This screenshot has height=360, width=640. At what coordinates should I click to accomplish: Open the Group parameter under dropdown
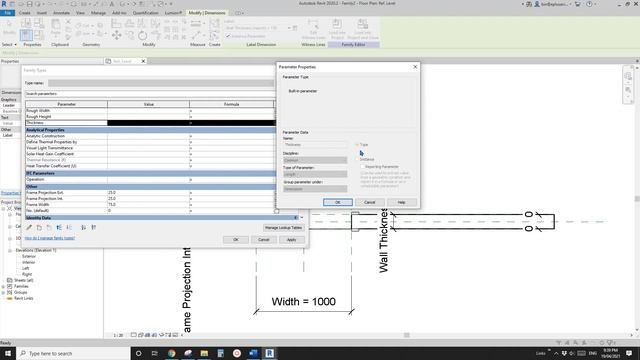click(x=315, y=189)
